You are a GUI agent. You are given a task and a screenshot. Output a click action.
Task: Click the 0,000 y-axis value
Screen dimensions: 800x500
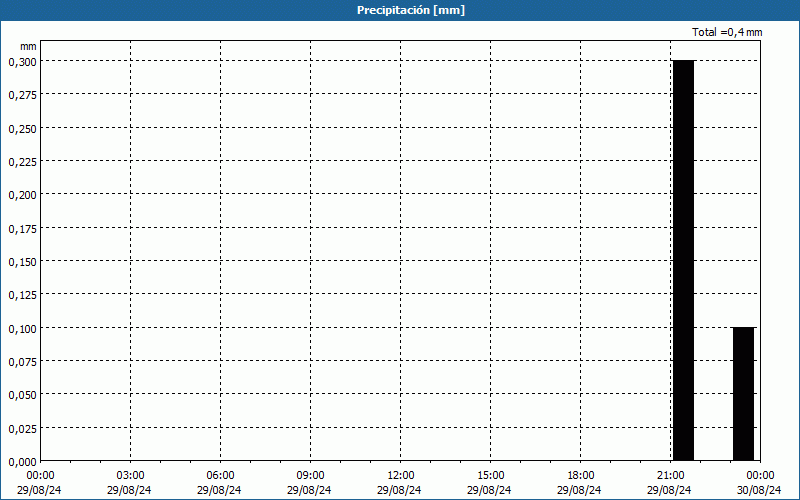click(22, 462)
